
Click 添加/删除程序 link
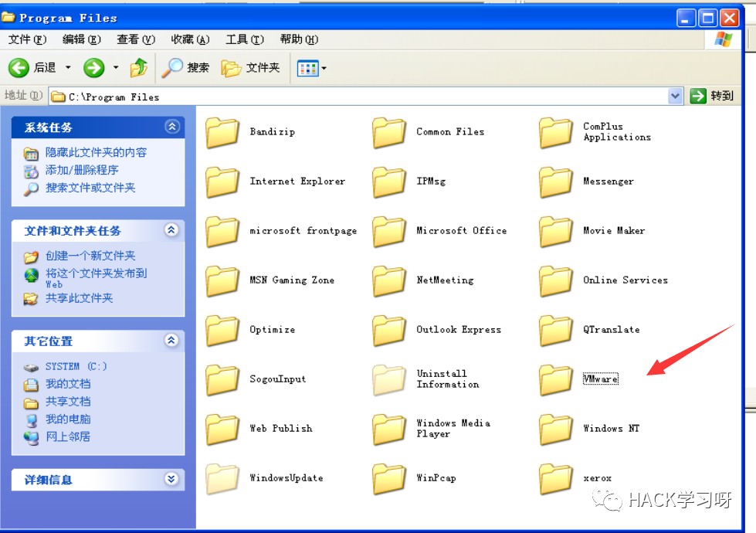pos(82,170)
